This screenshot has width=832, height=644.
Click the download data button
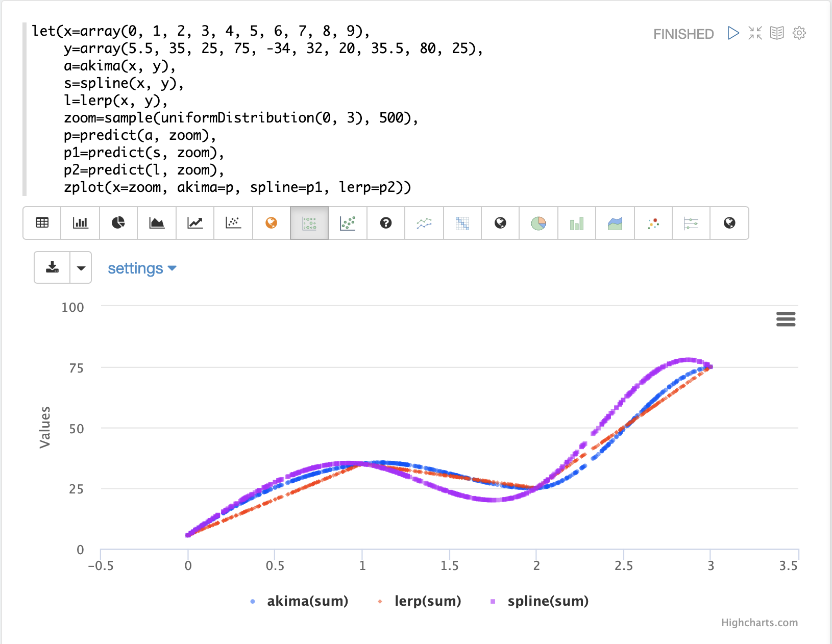tap(52, 268)
